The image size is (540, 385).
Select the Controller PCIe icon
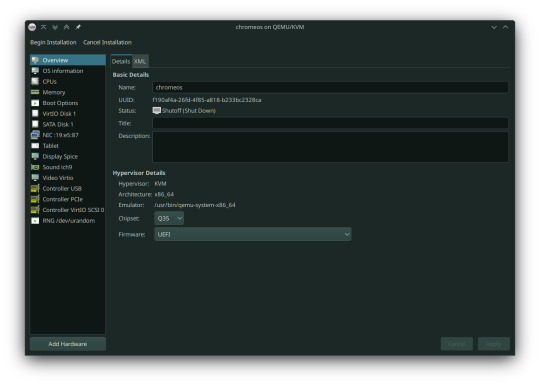(35, 199)
